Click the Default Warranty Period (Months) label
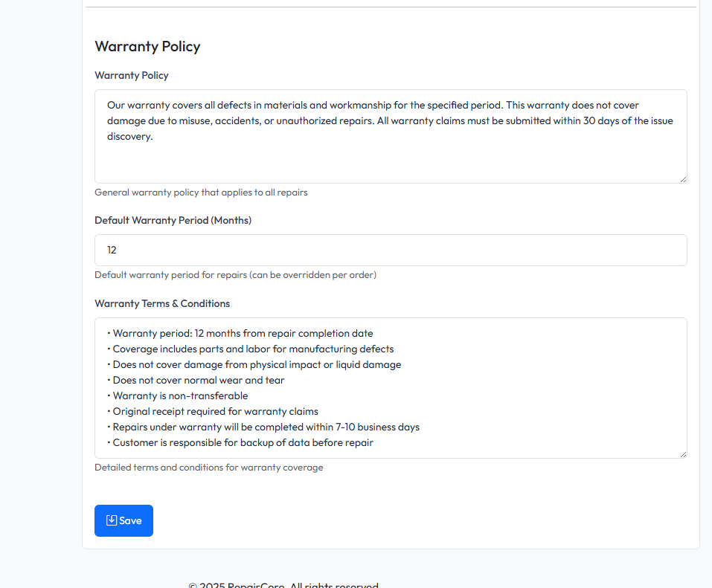712x588 pixels. click(x=173, y=220)
